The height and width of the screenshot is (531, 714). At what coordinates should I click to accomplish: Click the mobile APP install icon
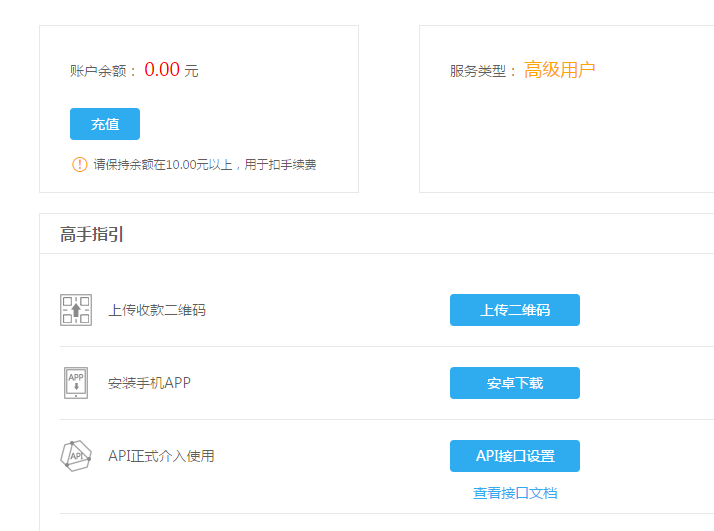pos(76,383)
